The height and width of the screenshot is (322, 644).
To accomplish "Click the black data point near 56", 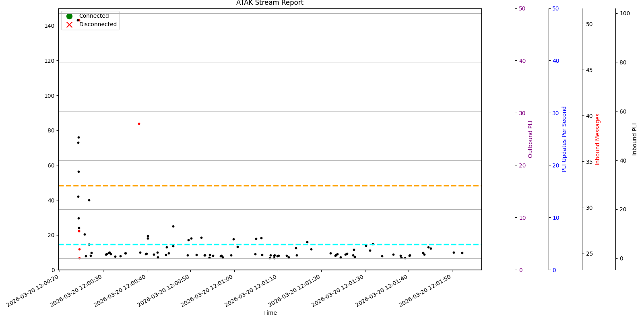I will [x=78, y=171].
